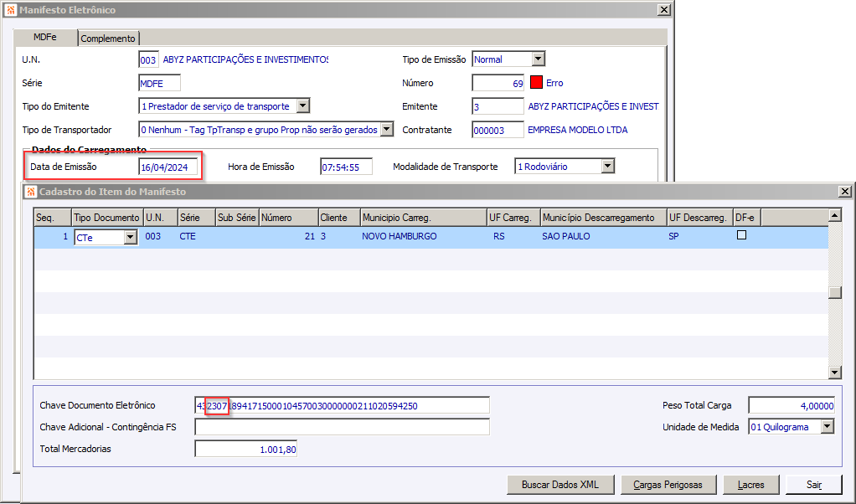Viewport: 856px width, 504px height.
Task: Close the Cadastro do Item do Manifesto window
Action: click(x=844, y=192)
